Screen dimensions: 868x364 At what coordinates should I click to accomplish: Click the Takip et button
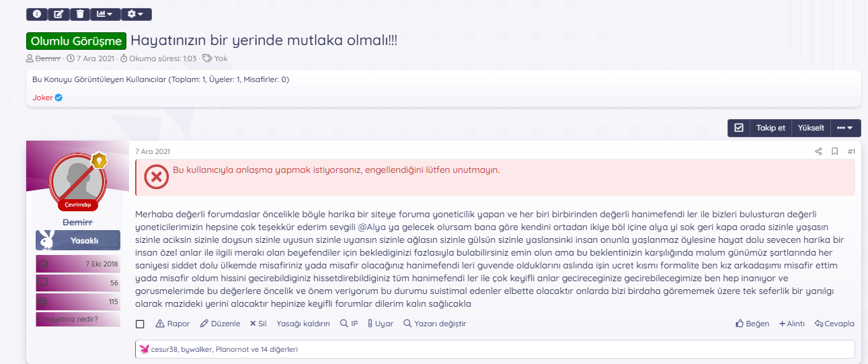[x=771, y=128]
